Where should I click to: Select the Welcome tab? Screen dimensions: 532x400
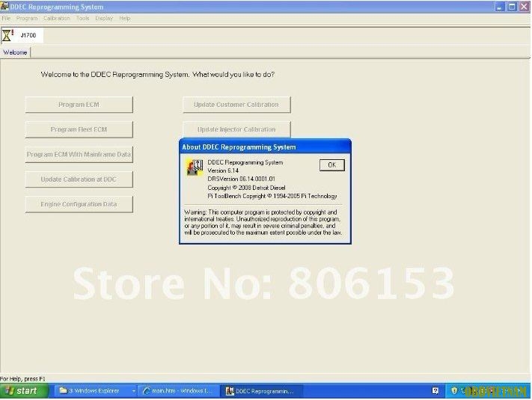click(x=15, y=52)
